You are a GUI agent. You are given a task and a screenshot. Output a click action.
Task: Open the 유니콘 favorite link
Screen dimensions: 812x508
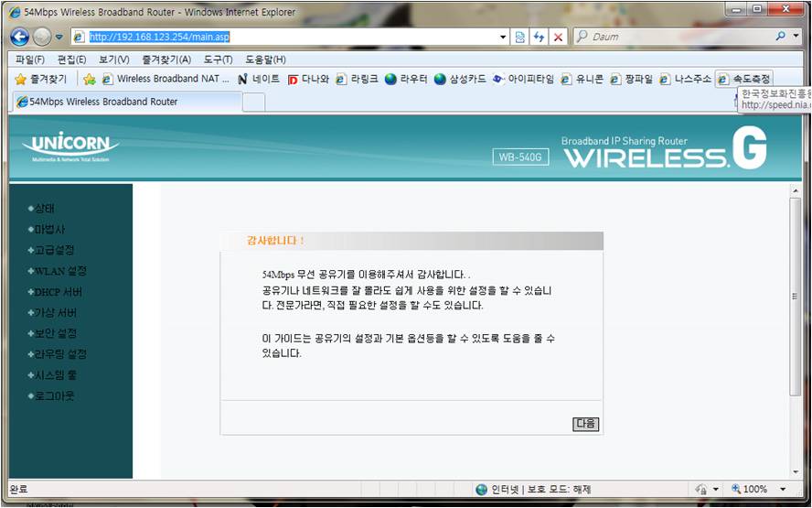point(582,80)
